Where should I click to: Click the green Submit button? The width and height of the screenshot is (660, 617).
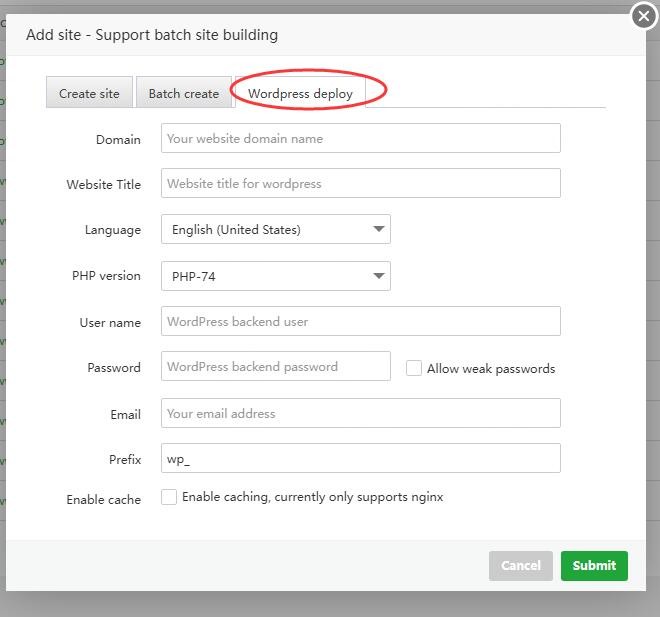click(x=594, y=565)
